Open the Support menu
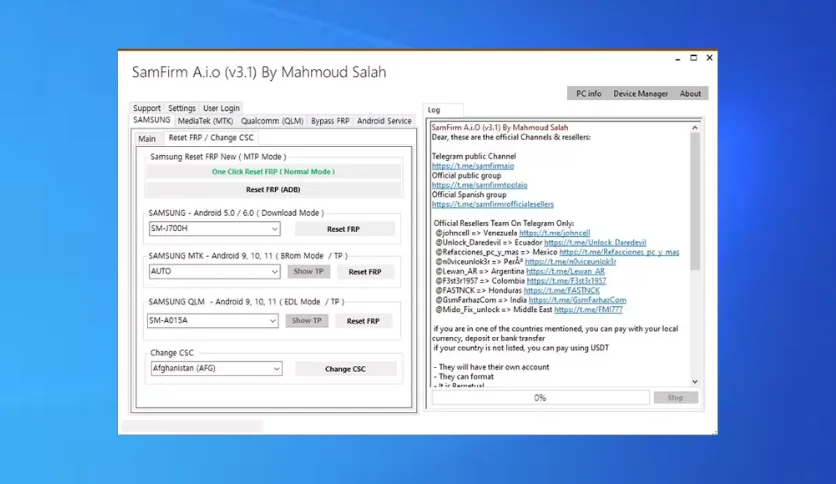Image resolution: width=836 pixels, height=484 pixels. point(147,108)
